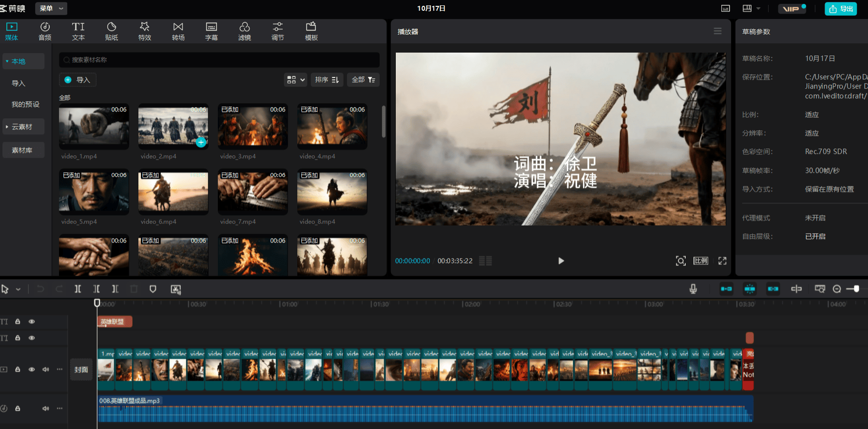This screenshot has width=868, height=429.
Task: Click the timeline zoom slider handle
Action: point(856,289)
